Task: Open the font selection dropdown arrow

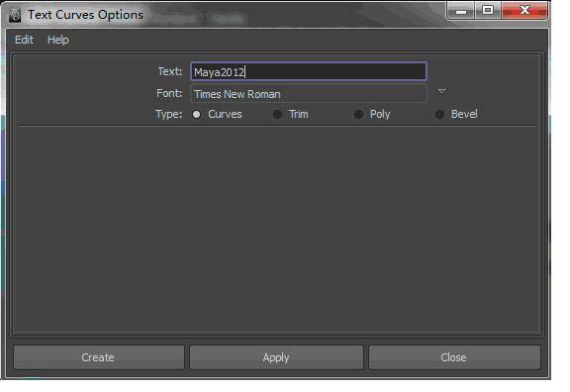Action: 441,92
